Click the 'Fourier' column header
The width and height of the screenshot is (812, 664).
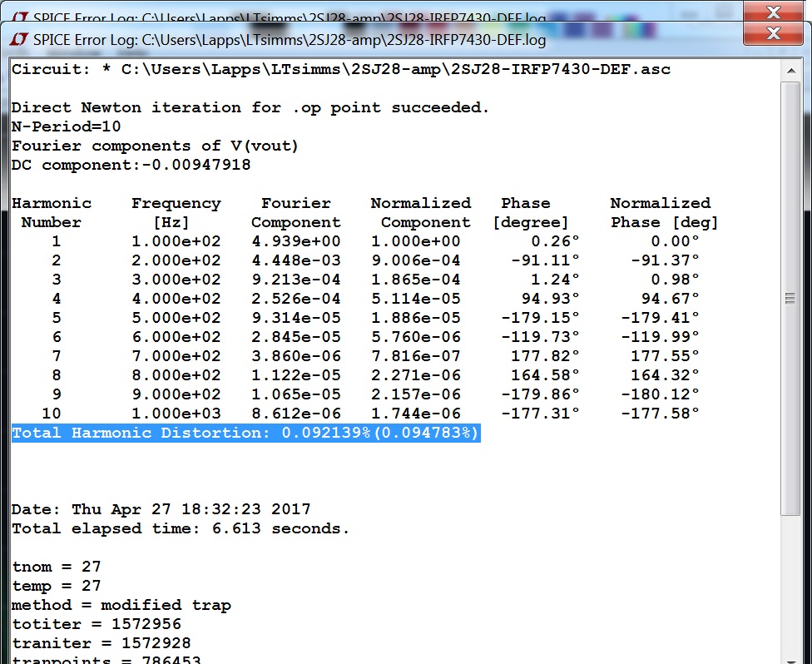click(295, 203)
